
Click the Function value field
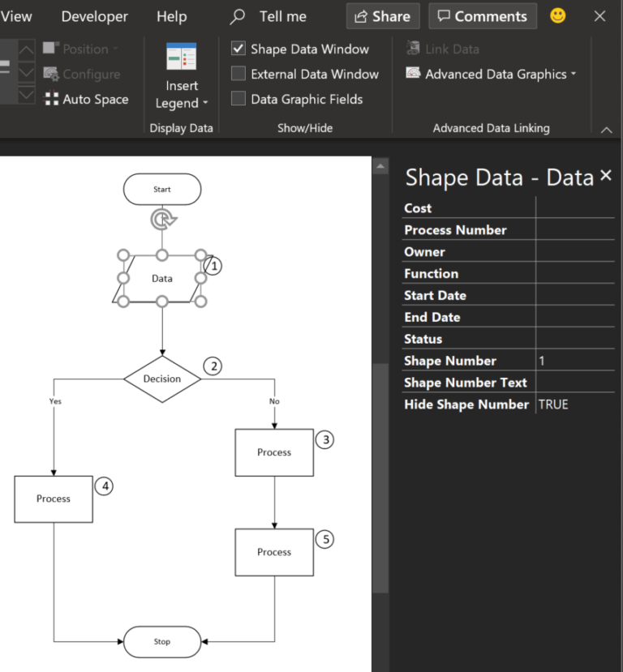pos(575,273)
